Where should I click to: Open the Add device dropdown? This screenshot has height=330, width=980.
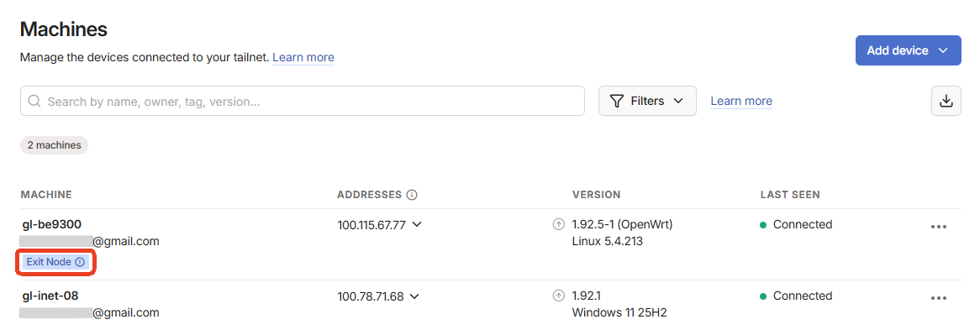tap(908, 50)
